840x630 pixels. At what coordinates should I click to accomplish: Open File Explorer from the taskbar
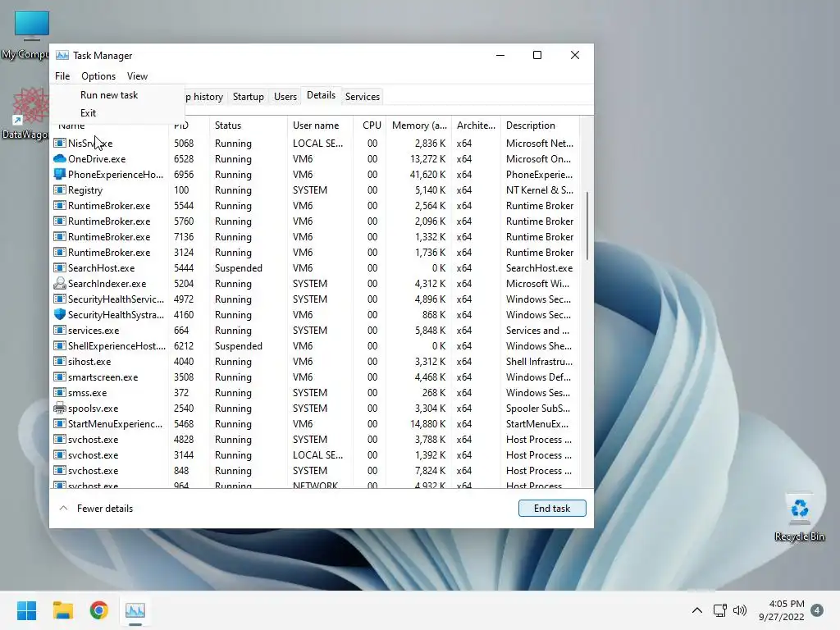coord(62,610)
